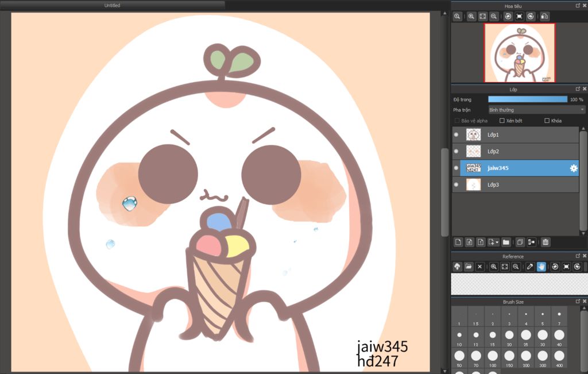Image resolution: width=588 pixels, height=374 pixels.
Task: Choose brush size 50
Action: coord(459,358)
